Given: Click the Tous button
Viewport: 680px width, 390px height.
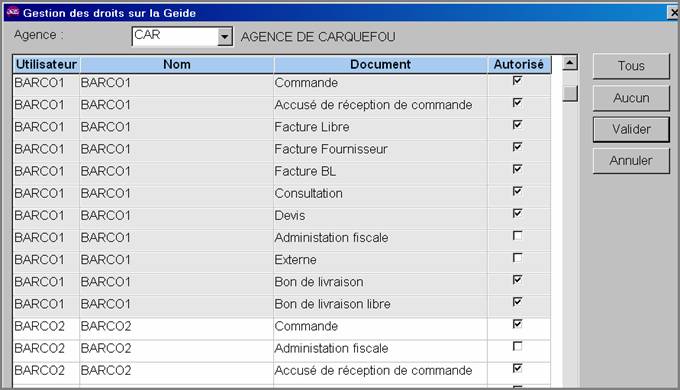Looking at the screenshot, I should pos(631,66).
